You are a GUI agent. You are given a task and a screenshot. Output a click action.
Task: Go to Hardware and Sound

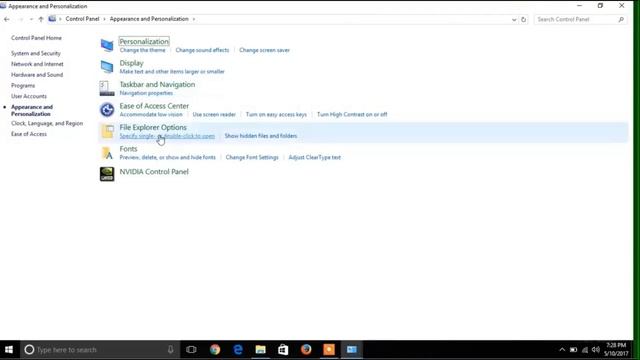(x=37, y=75)
